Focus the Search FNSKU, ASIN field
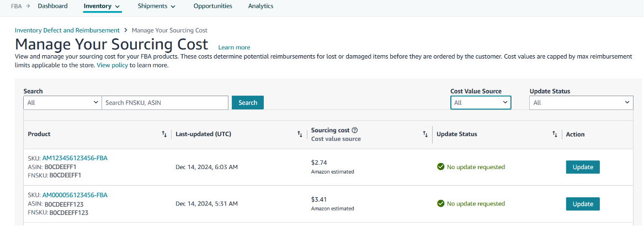Image resolution: width=644 pixels, height=226 pixels. (x=164, y=103)
